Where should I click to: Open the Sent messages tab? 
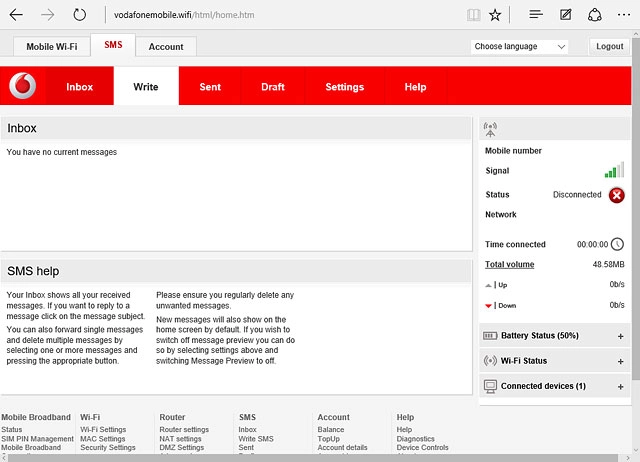click(x=210, y=87)
